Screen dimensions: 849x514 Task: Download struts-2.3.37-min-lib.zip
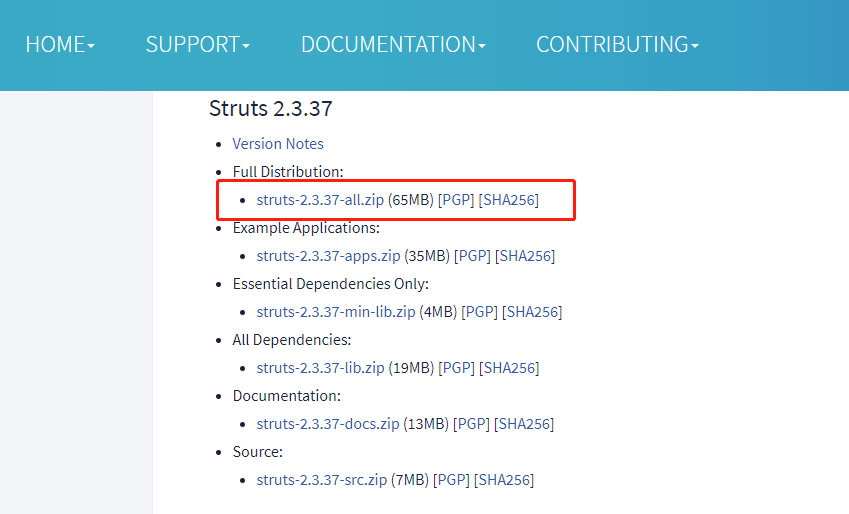pos(336,312)
